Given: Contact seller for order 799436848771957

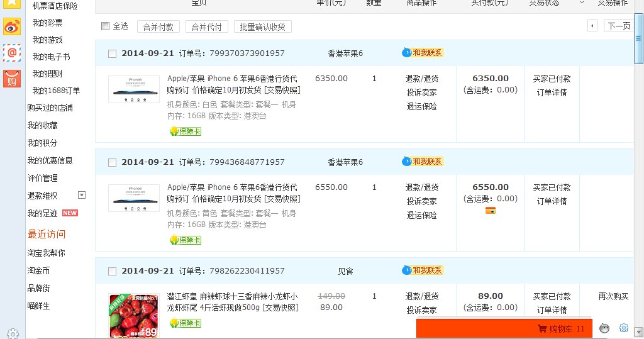Looking at the screenshot, I should [x=423, y=162].
